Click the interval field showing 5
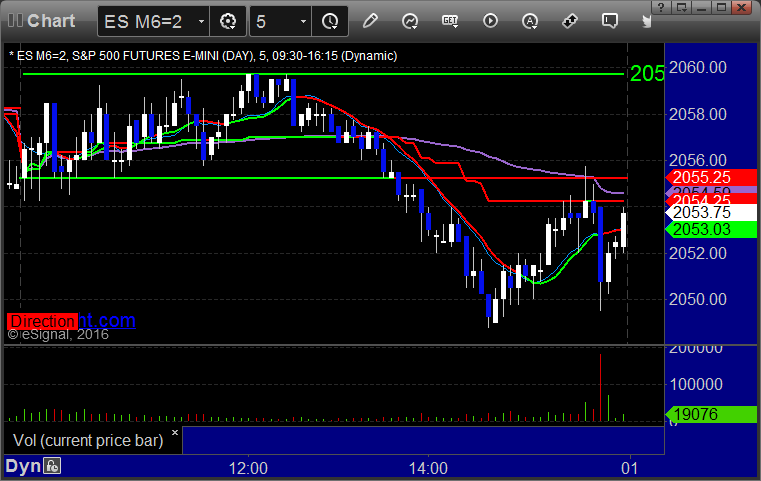 pos(281,21)
